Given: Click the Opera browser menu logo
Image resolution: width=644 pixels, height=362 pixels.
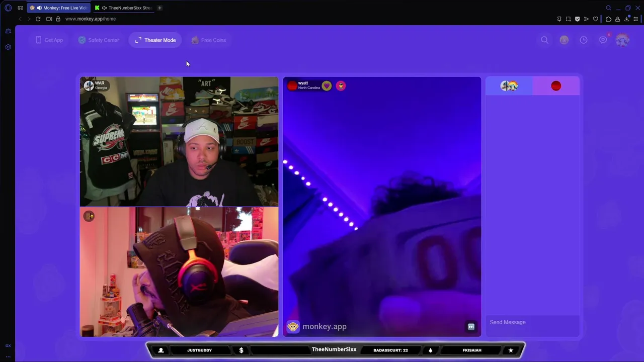Looking at the screenshot, I should [x=8, y=8].
